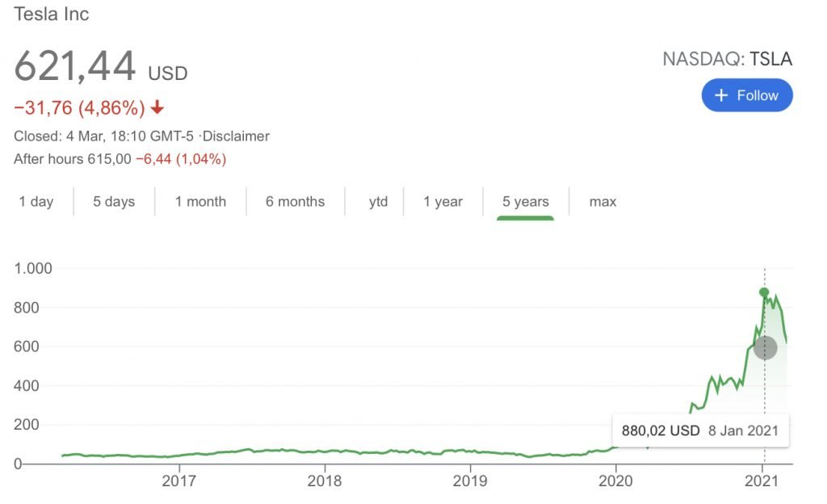Click the 800 y-axis label

(27, 308)
